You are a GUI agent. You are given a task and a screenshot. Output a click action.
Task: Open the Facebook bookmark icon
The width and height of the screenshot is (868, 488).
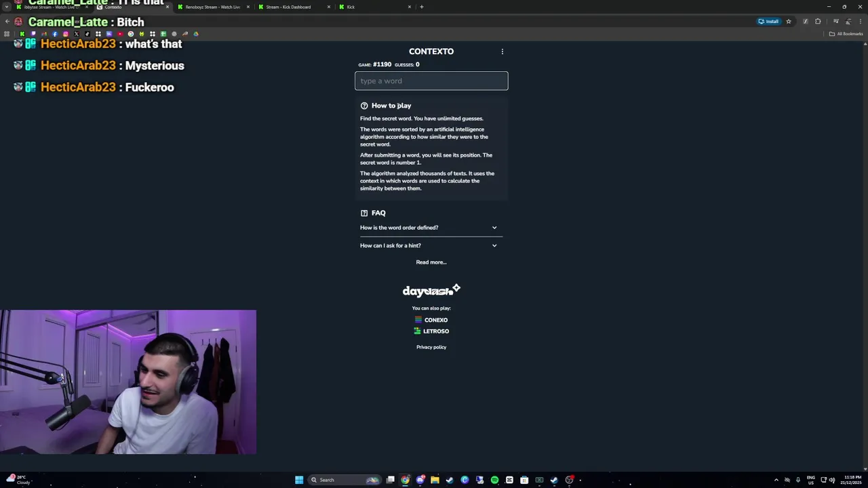coord(55,34)
